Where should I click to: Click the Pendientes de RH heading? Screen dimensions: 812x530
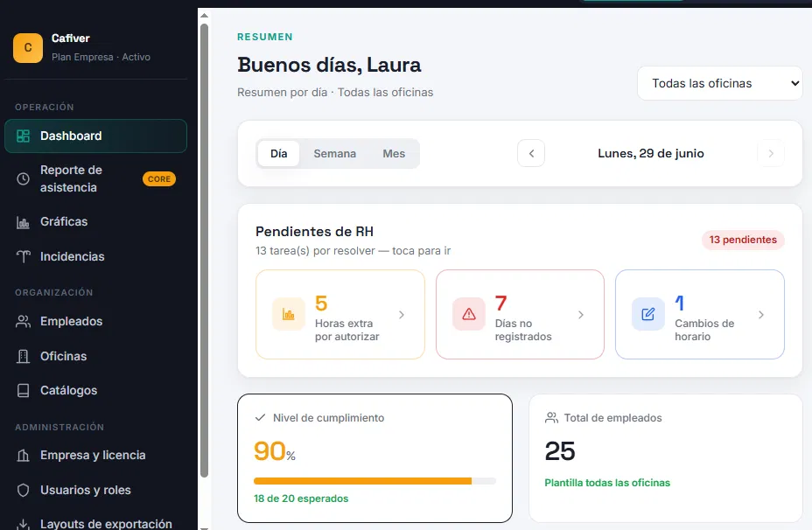(x=314, y=232)
